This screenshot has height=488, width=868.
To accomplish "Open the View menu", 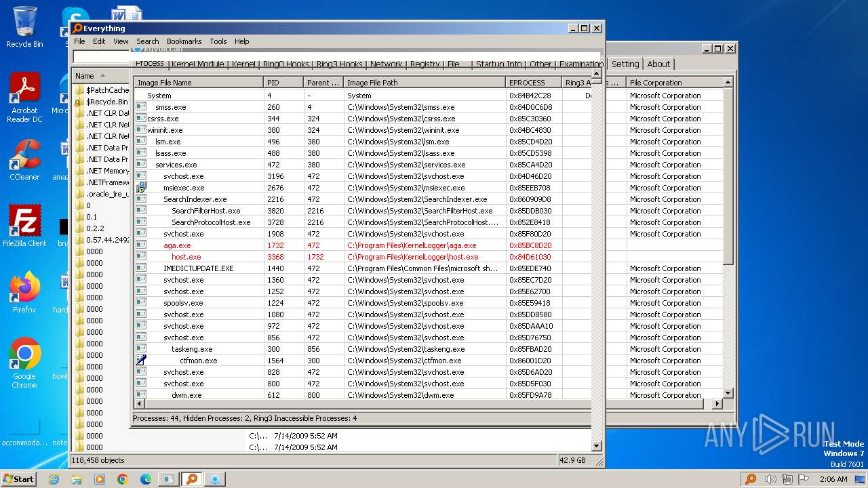I will coord(121,41).
